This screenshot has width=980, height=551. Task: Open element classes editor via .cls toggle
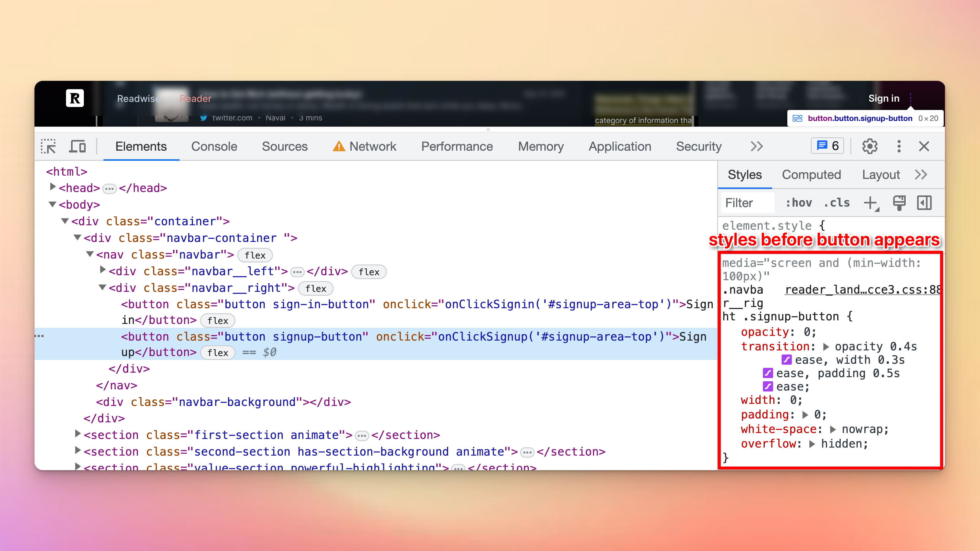pos(837,203)
